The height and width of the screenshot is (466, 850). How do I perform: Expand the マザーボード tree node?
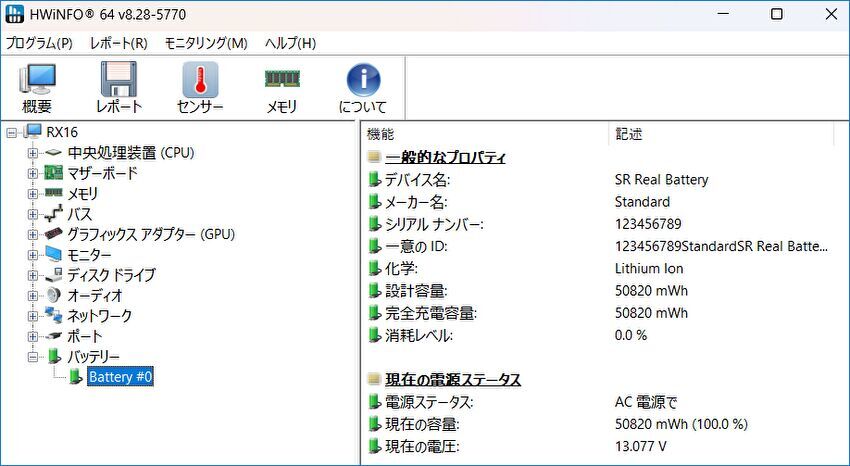pos(33,173)
